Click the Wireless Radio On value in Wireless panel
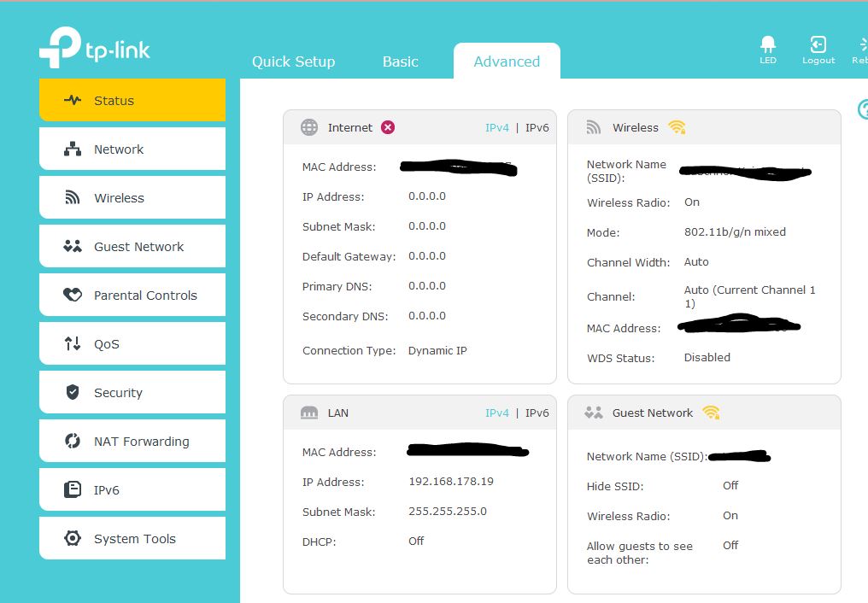 [x=691, y=202]
